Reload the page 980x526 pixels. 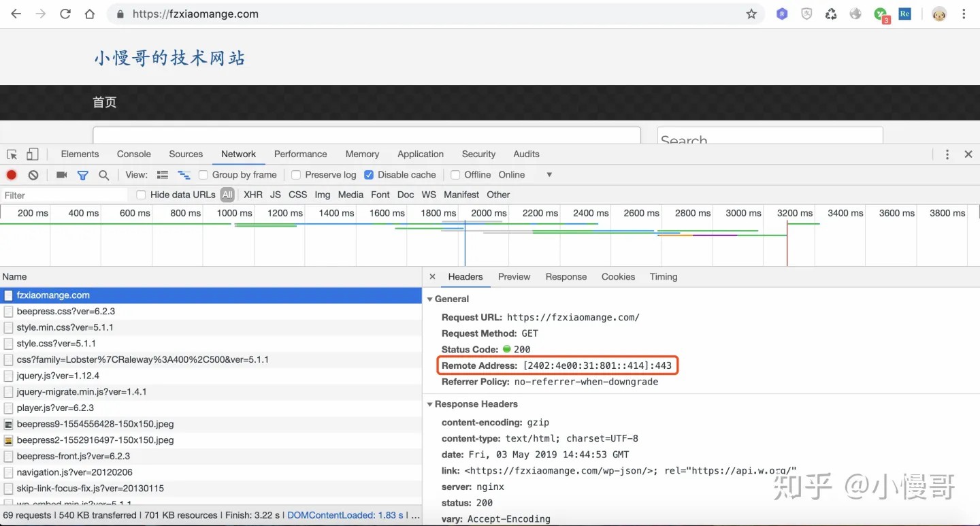65,14
